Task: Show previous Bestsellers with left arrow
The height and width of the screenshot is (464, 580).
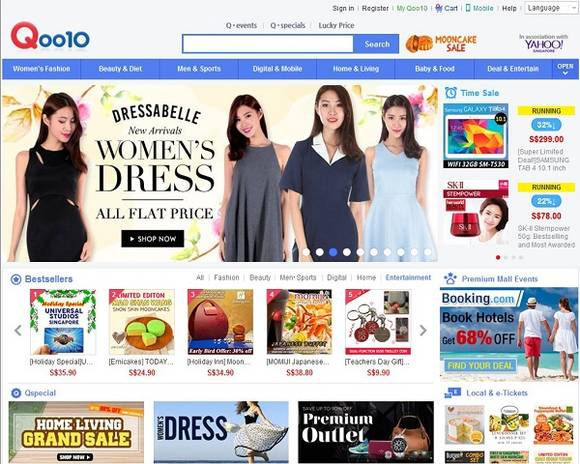Action: [18, 330]
